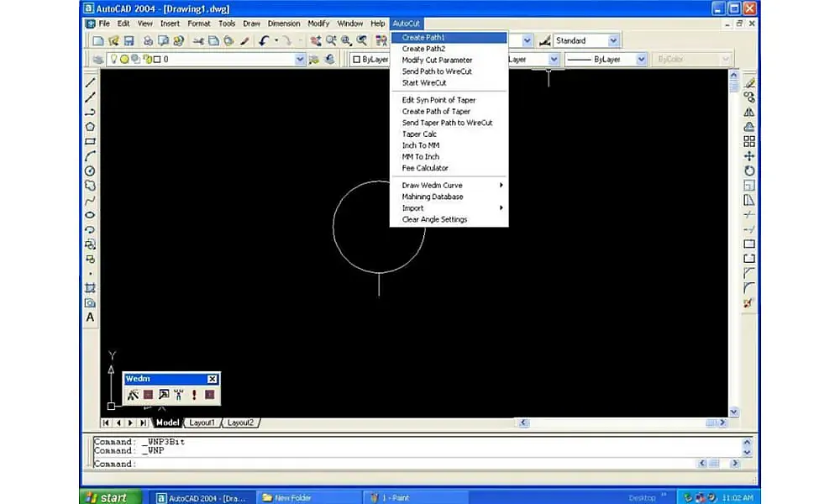Click the drawing area scroll down arrow
The height and width of the screenshot is (504, 840).
734,412
